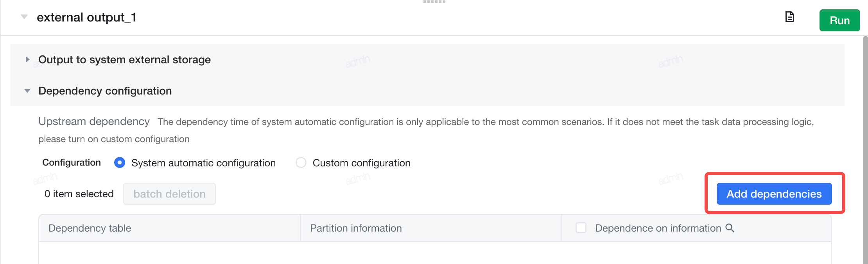Click the empty dependency table body
Screen dimensions: 868x264
(x=435, y=253)
